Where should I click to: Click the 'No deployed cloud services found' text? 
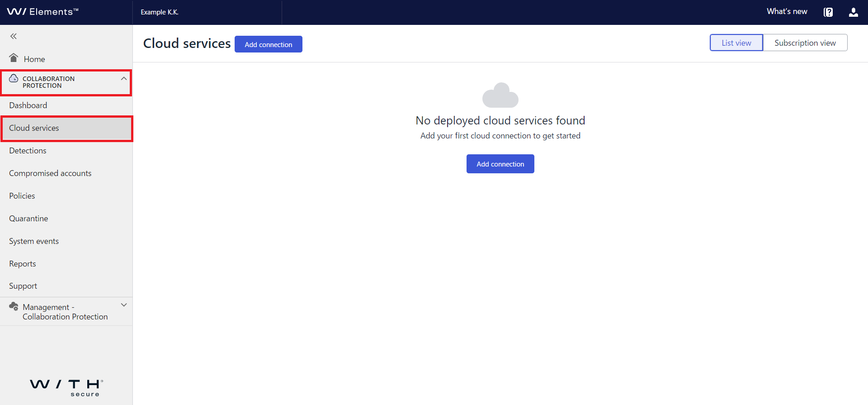pyautogui.click(x=500, y=120)
